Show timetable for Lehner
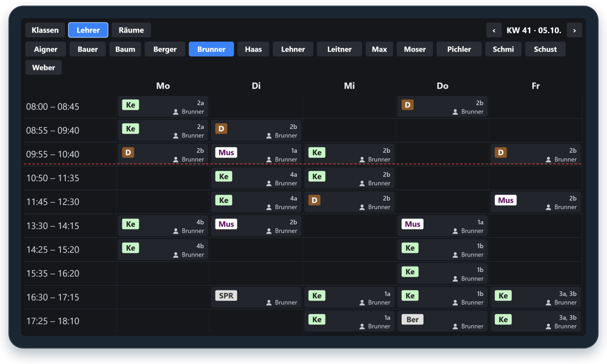 coord(293,49)
